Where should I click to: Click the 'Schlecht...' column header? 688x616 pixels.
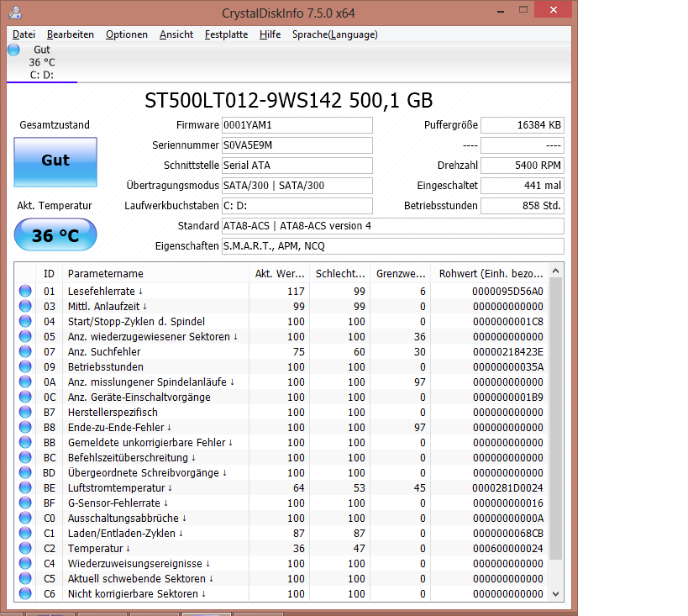point(340,273)
